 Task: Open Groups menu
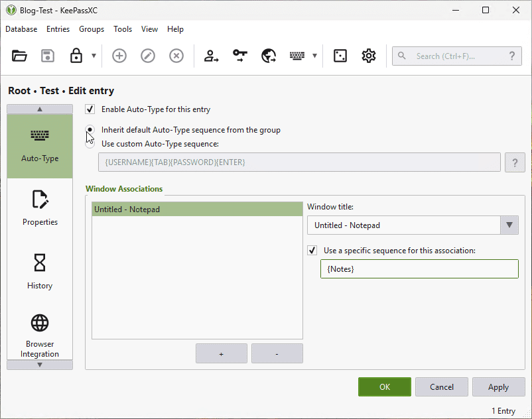[92, 29]
